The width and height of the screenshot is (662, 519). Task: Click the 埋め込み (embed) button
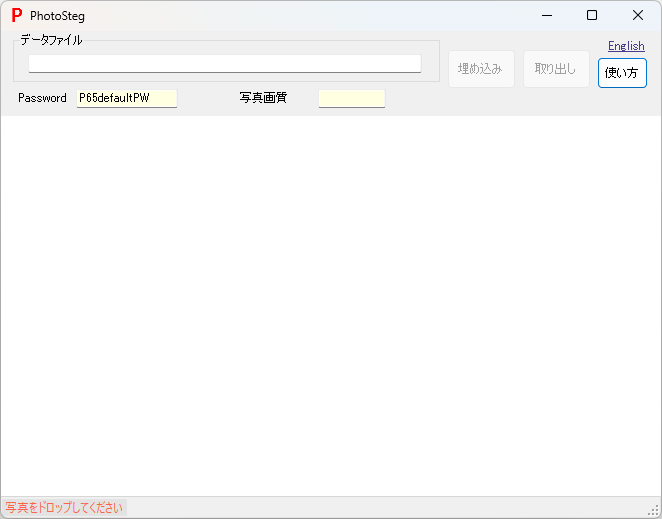click(481, 69)
